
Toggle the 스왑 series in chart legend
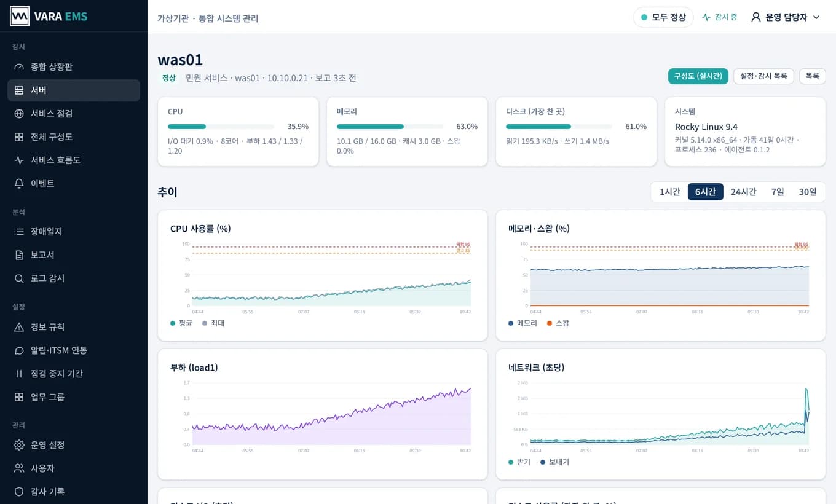(x=558, y=323)
